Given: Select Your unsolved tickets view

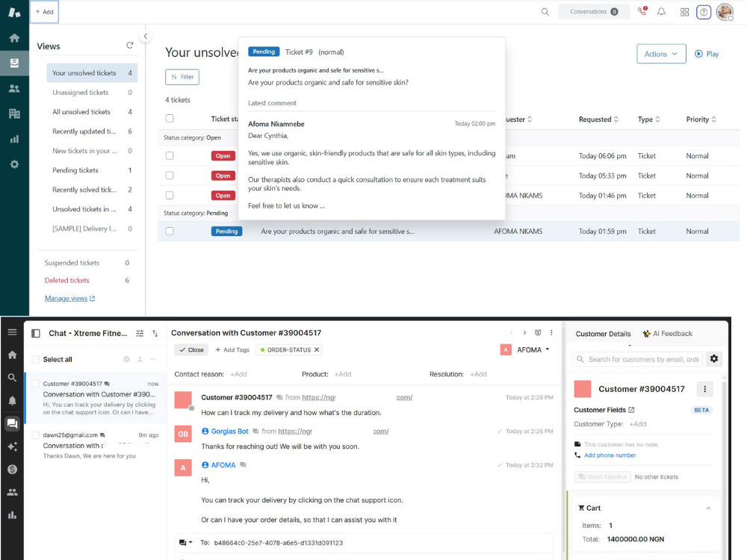Looking at the screenshot, I should tap(92, 73).
